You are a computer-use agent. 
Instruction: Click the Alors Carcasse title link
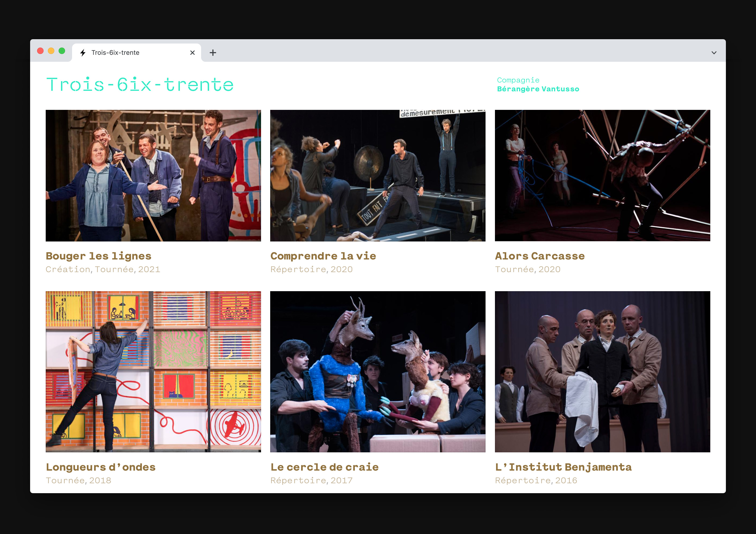(x=540, y=256)
